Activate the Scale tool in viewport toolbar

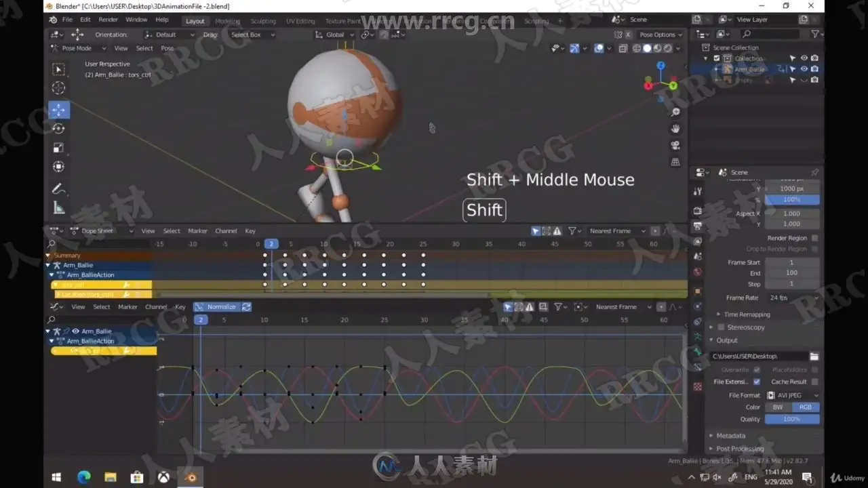tap(58, 148)
